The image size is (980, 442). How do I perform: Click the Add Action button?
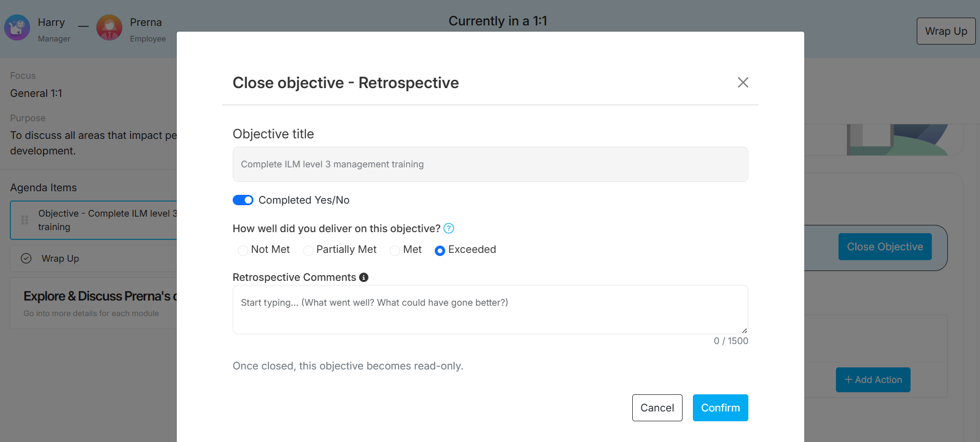[x=873, y=380]
